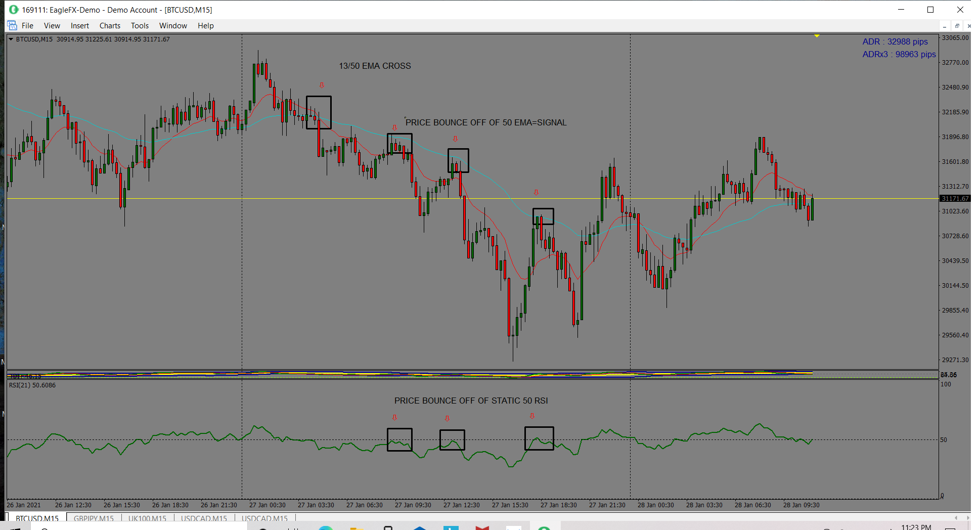This screenshot has height=530, width=980.
Task: Switch to the UK100.M15 chart tab
Action: (x=148, y=518)
